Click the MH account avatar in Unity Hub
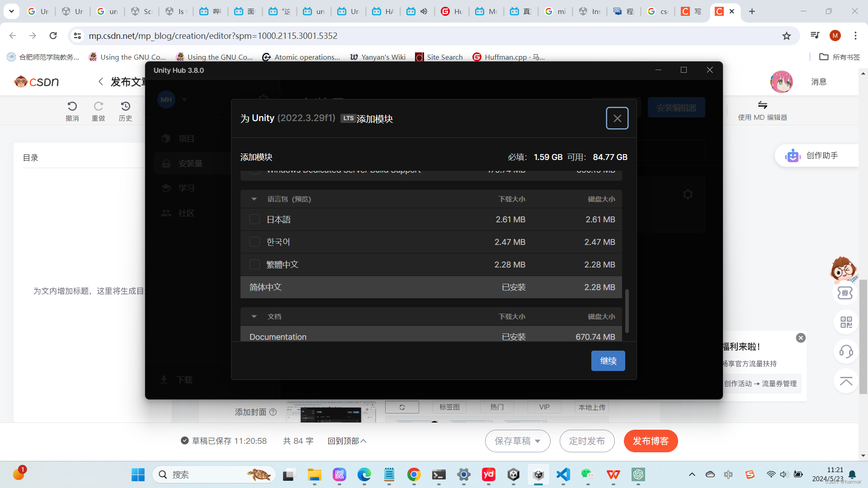The width and height of the screenshot is (868, 488). 166,99
